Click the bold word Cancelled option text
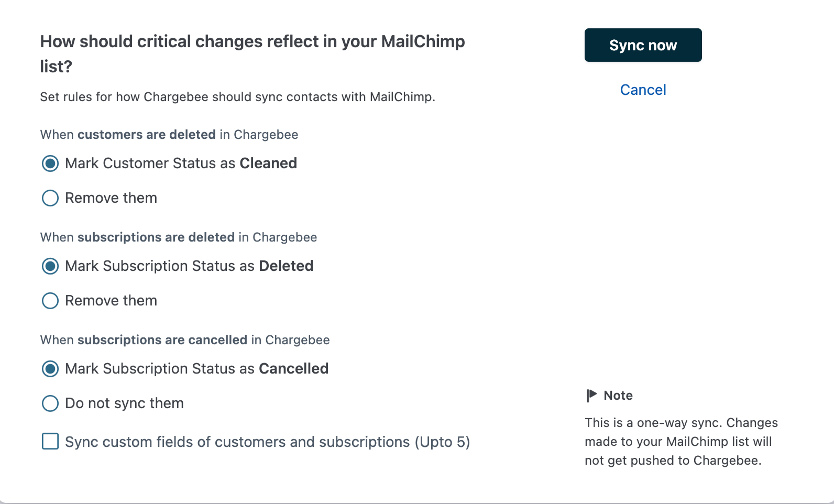 coord(293,369)
